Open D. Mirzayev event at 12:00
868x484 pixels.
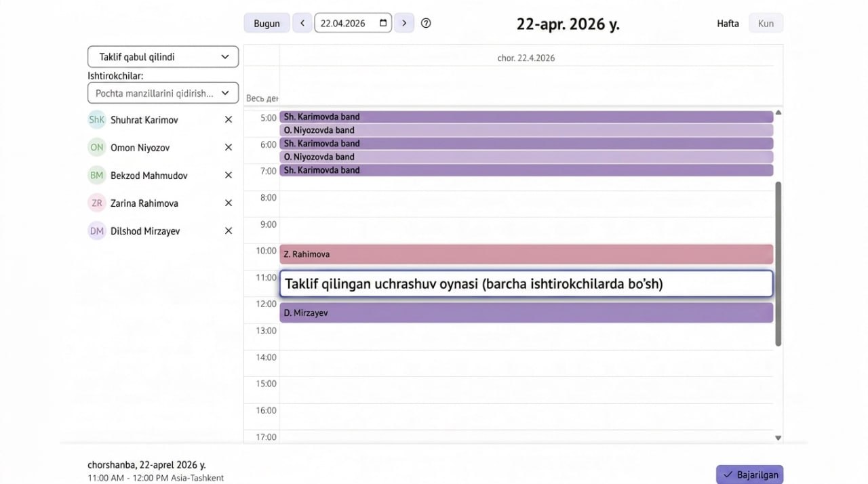(x=526, y=312)
